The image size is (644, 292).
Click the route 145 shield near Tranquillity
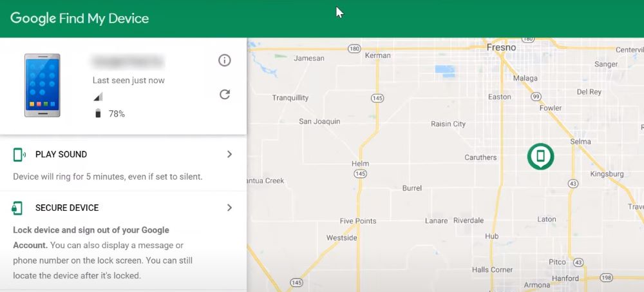pos(377,98)
